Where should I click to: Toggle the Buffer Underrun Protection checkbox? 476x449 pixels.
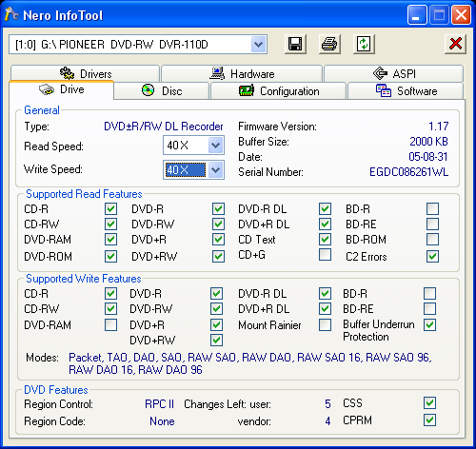pos(429,324)
